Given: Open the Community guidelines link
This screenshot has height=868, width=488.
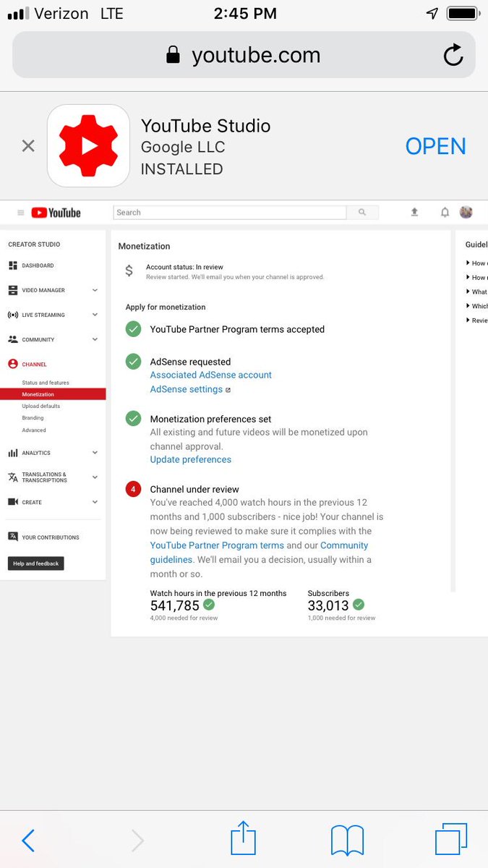Looking at the screenshot, I should click(260, 552).
